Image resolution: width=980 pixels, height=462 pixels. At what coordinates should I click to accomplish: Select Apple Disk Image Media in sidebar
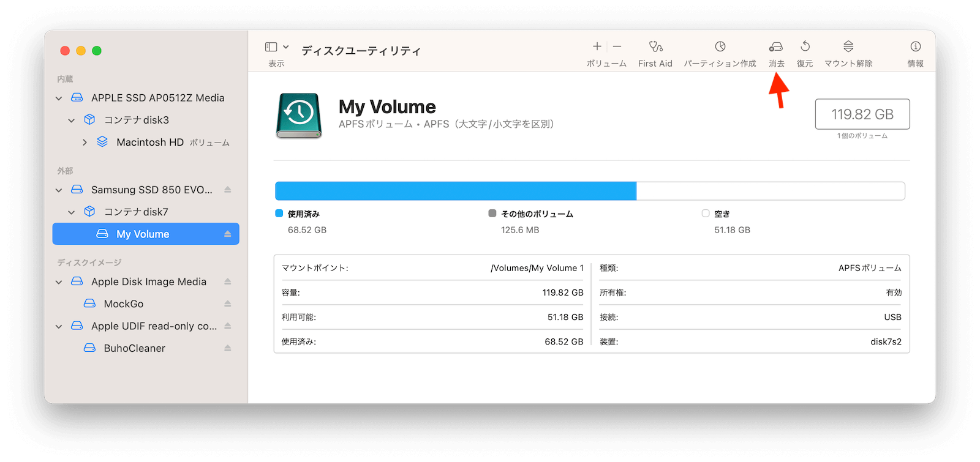pyautogui.click(x=146, y=281)
